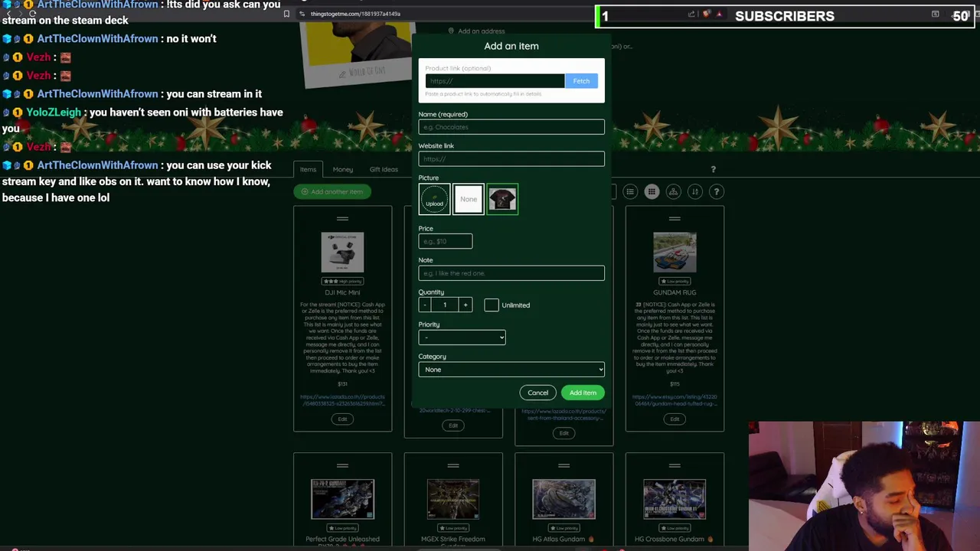This screenshot has height=551, width=980.
Task: Click the DJI Mic Mini title text
Action: (342, 292)
